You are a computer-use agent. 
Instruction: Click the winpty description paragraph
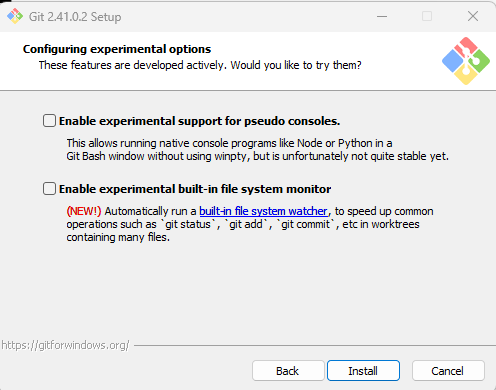coord(257,149)
